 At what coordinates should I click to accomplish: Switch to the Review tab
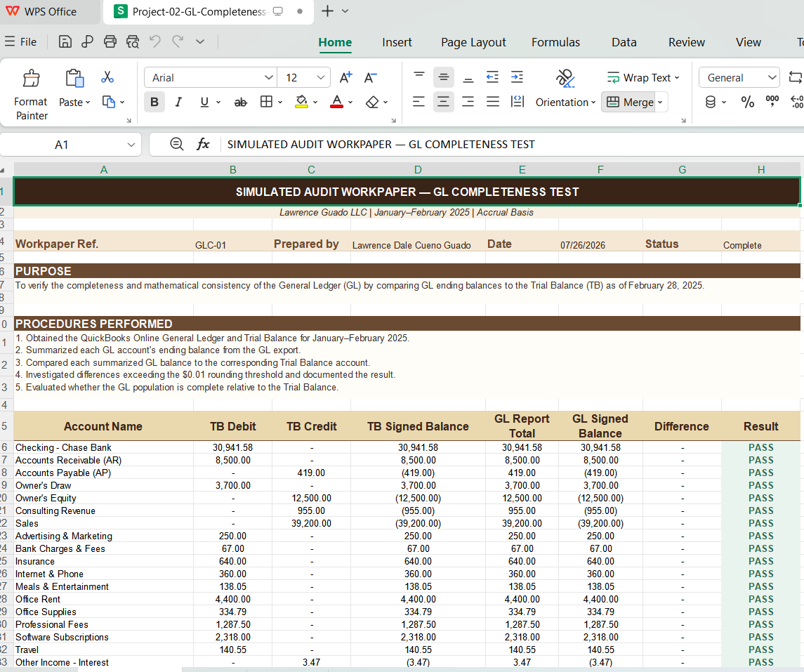(x=687, y=43)
